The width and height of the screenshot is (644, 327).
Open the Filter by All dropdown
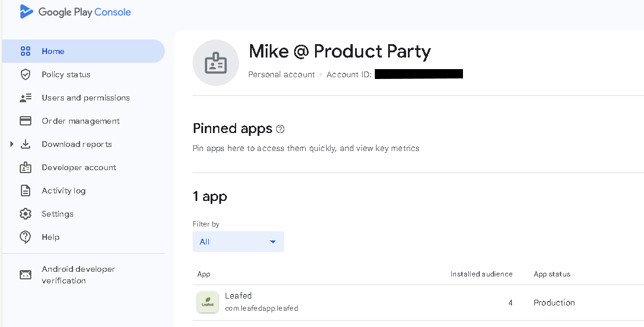(x=238, y=242)
